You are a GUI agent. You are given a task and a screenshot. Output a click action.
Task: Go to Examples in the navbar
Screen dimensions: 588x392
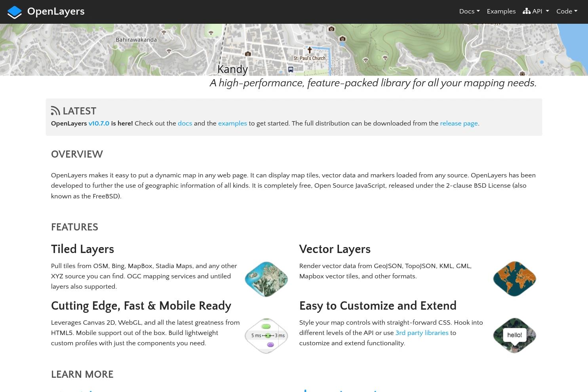(x=501, y=11)
